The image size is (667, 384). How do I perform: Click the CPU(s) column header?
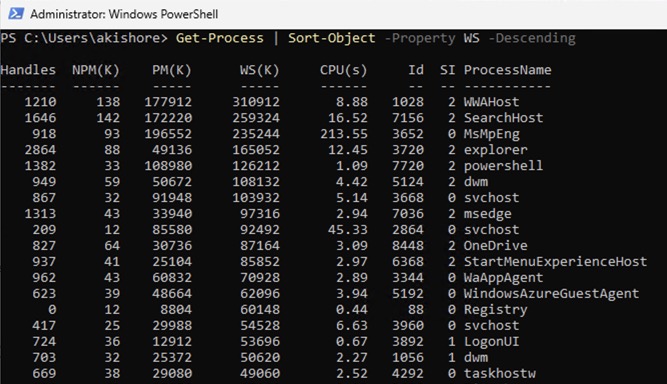(343, 70)
